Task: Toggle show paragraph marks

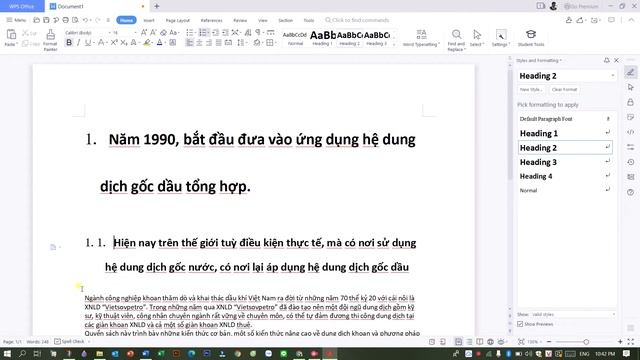Action: [x=258, y=32]
